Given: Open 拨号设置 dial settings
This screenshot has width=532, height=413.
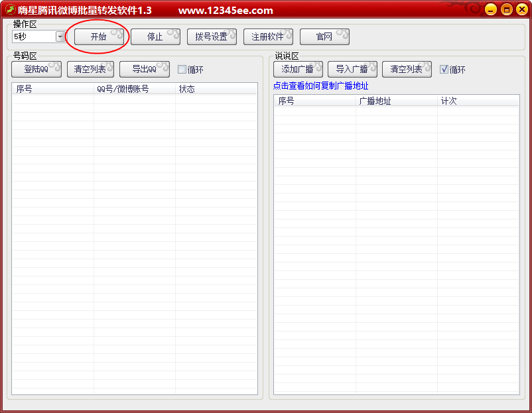Looking at the screenshot, I should coord(212,36).
